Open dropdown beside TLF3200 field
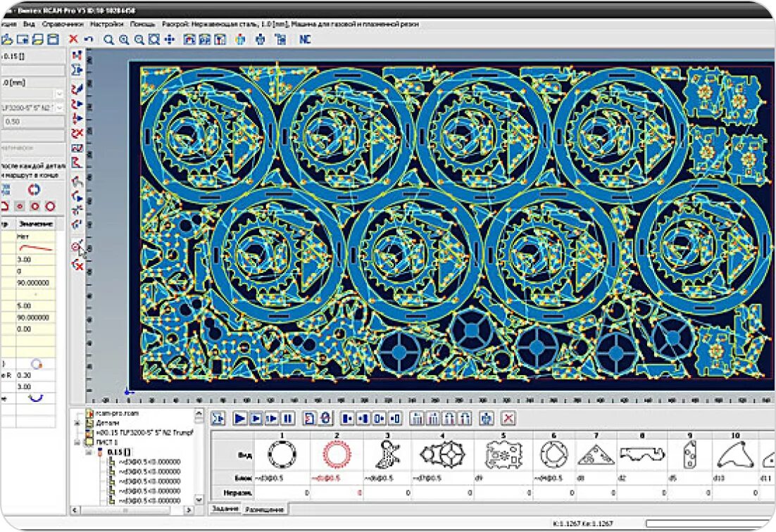The width and height of the screenshot is (776, 532). 59,108
